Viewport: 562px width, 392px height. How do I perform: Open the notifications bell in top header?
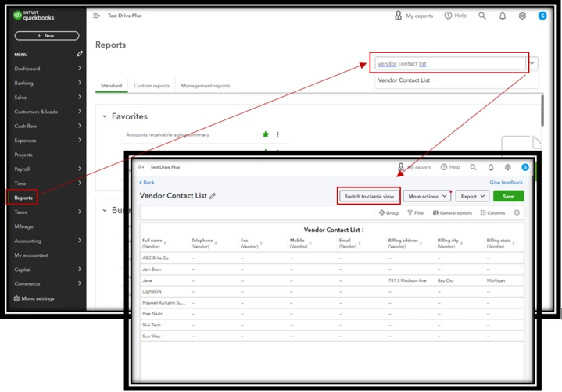pos(503,16)
